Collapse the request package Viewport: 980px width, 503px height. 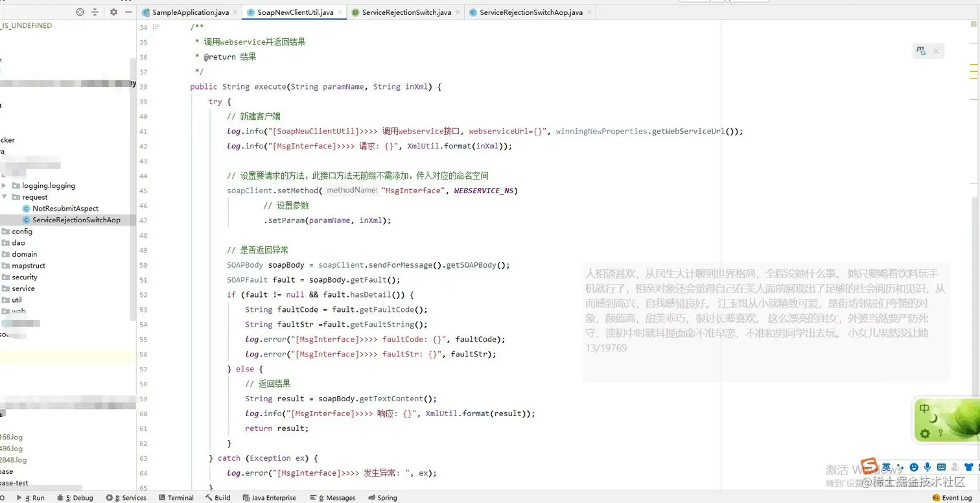4,197
